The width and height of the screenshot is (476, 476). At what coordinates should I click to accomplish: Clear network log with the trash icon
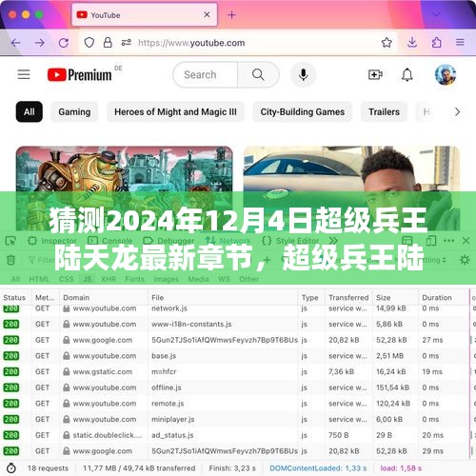[10, 260]
